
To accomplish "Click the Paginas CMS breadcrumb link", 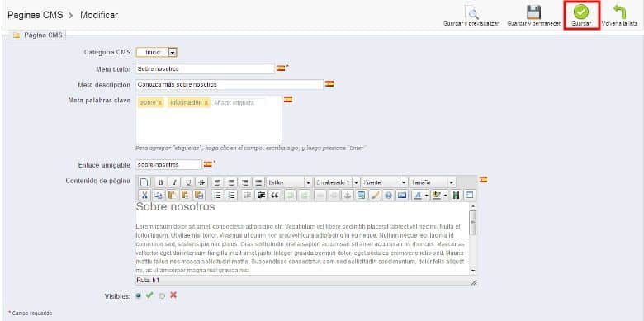I will click(x=36, y=15).
